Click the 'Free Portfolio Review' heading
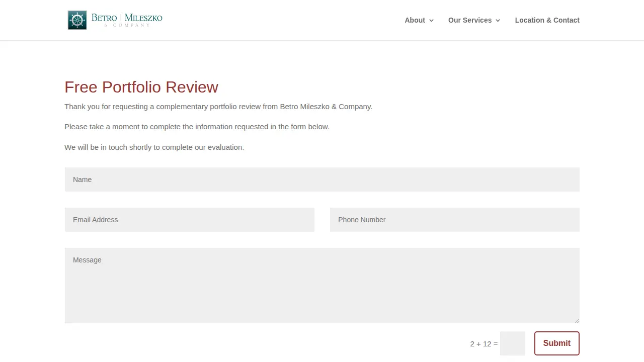This screenshot has height=362, width=644. (x=141, y=87)
